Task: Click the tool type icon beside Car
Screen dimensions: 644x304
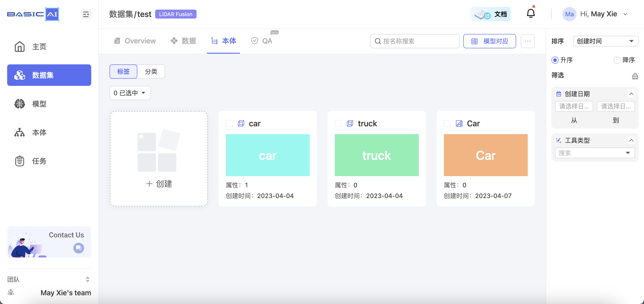Action: 459,123
